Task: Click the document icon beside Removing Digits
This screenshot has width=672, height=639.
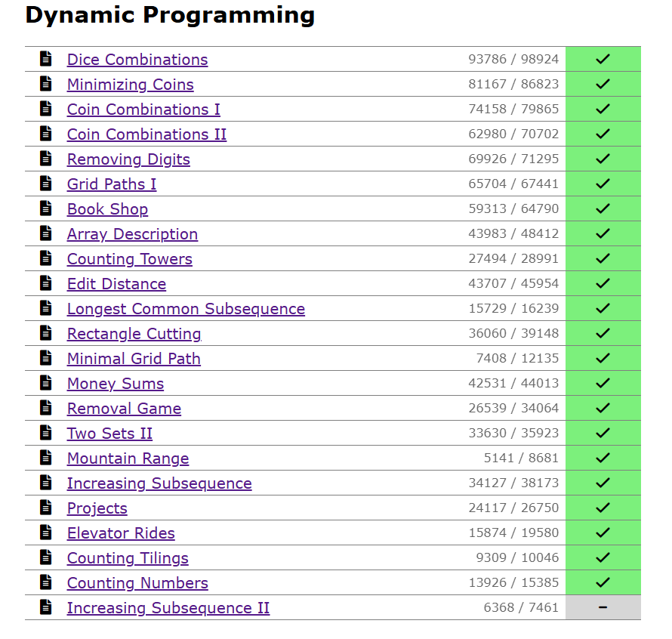Action: pos(46,158)
